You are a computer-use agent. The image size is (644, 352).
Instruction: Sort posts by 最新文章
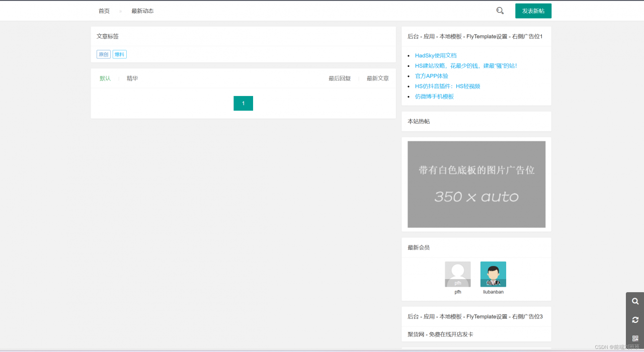tap(377, 78)
